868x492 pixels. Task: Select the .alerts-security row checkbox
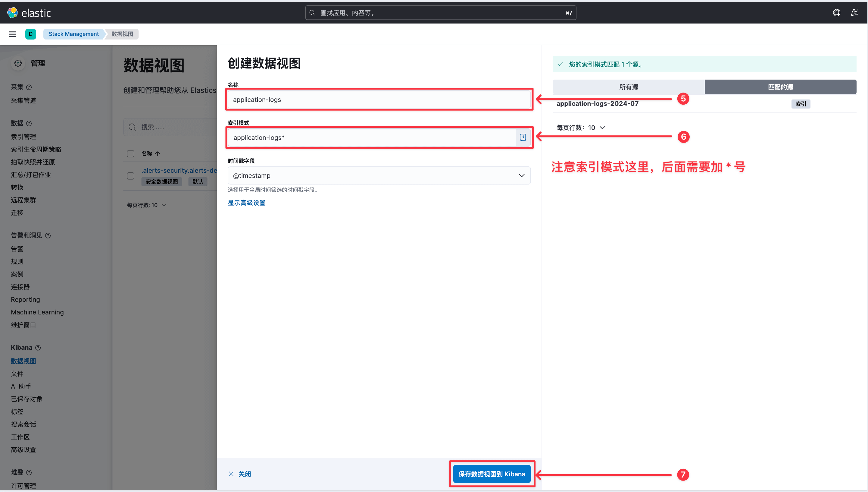click(x=131, y=176)
